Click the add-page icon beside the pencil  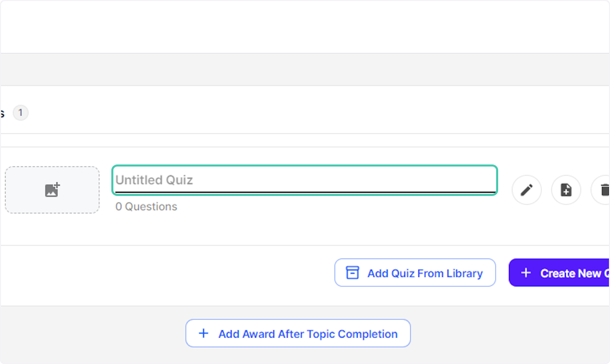pos(566,189)
